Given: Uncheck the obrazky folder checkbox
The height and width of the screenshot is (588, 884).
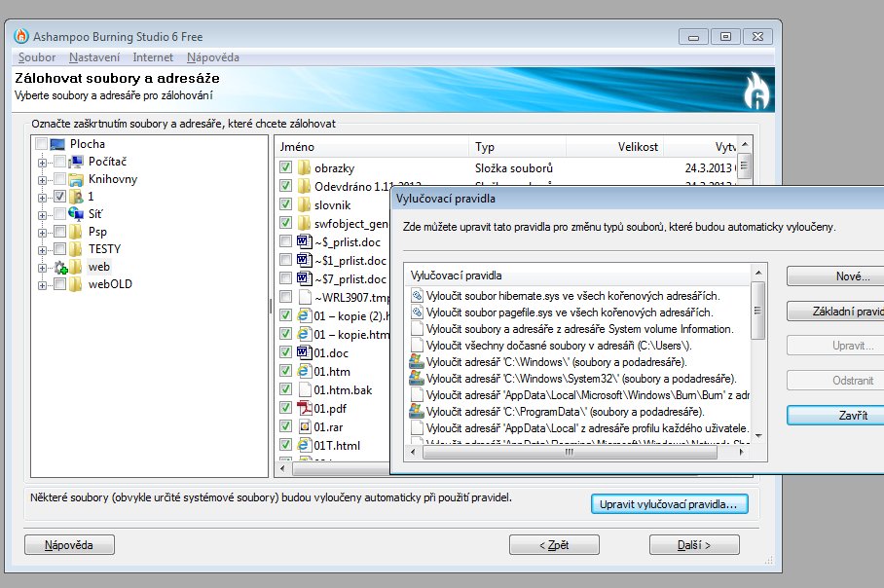Looking at the screenshot, I should (286, 167).
